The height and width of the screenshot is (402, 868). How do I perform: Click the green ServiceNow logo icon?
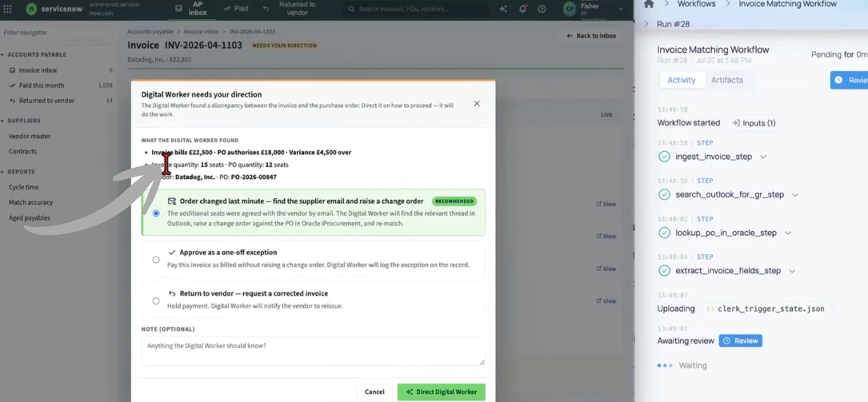[31, 9]
